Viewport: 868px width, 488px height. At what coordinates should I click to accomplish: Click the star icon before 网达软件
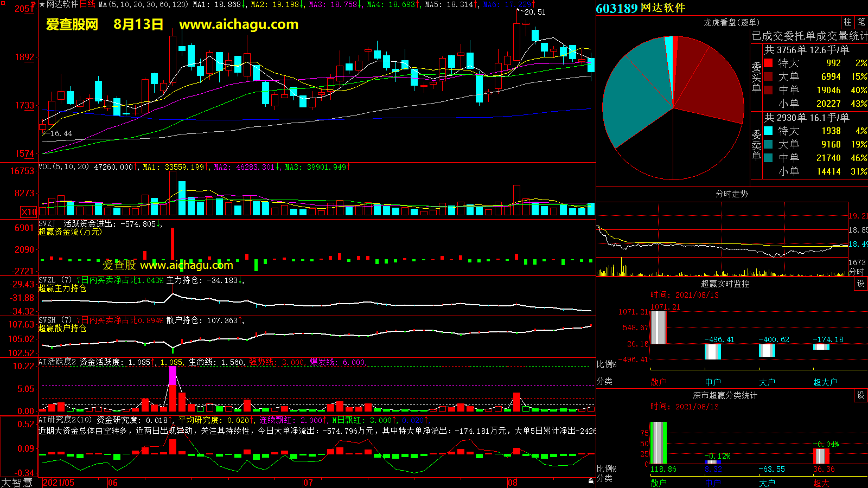42,4
